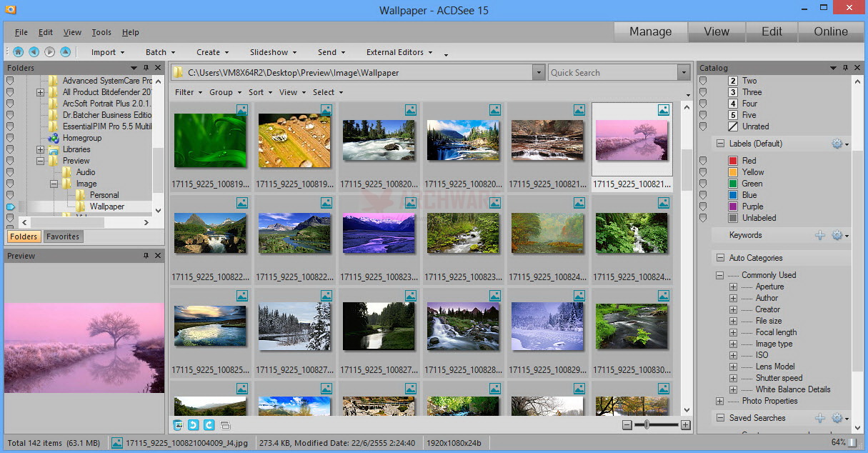Click the Homegroup icon in folder tree
This screenshot has width=868, height=453.
[x=54, y=138]
